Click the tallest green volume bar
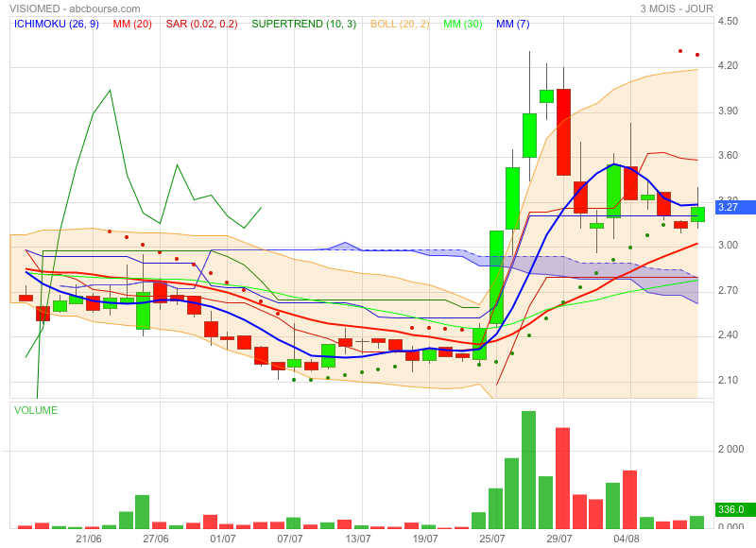 (529, 470)
